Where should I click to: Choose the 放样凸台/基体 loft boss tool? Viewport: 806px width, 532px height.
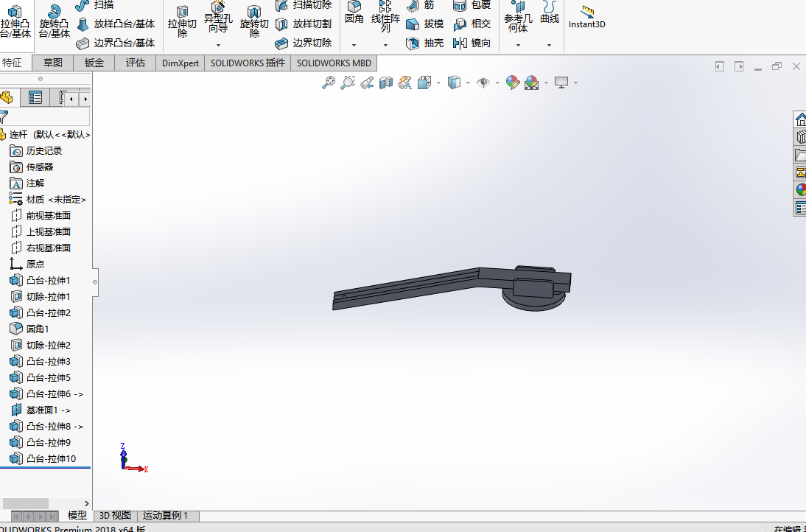click(x=116, y=24)
